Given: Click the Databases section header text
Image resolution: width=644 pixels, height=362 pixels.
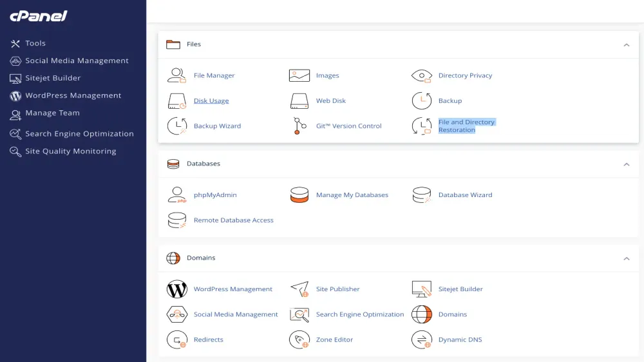Looking at the screenshot, I should tap(204, 164).
